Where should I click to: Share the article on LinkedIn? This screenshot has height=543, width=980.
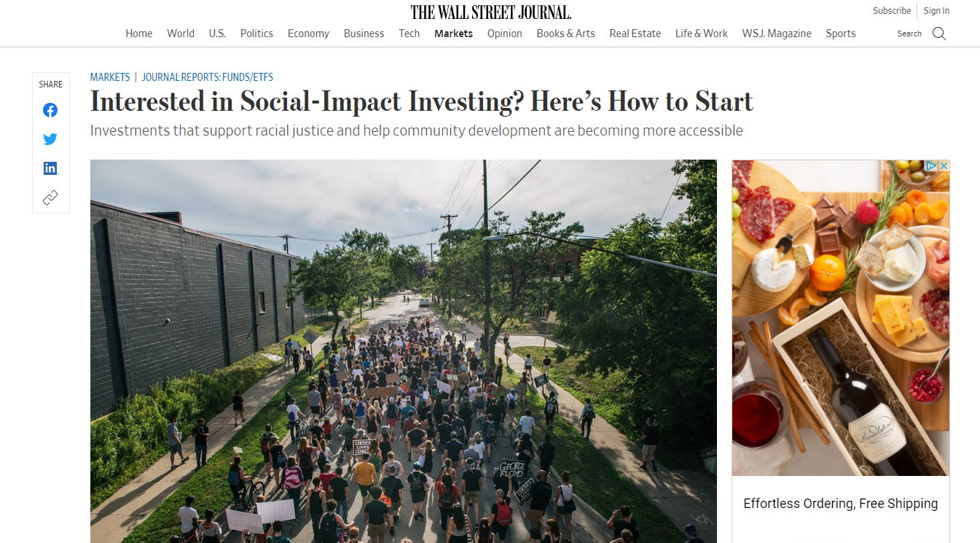pos(50,168)
